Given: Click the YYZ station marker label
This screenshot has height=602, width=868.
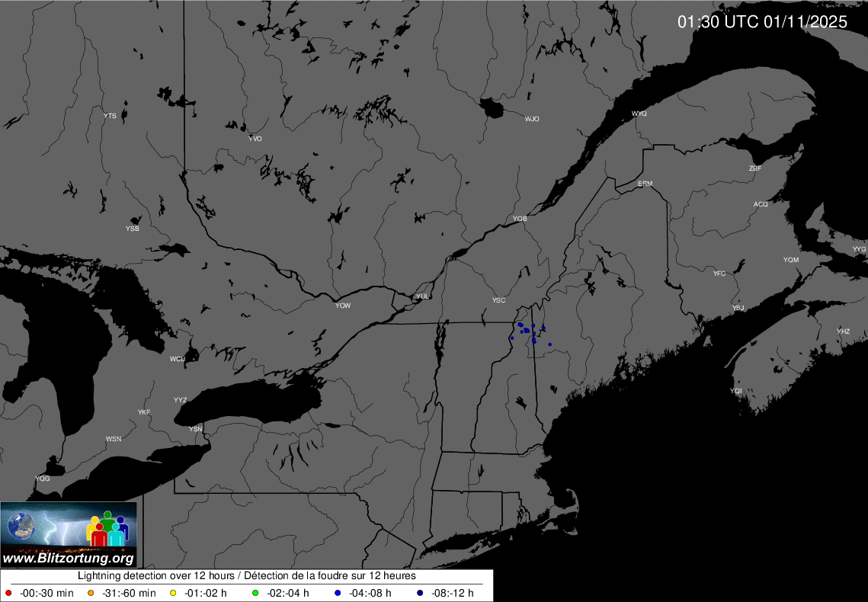Looking at the screenshot, I should point(180,400).
